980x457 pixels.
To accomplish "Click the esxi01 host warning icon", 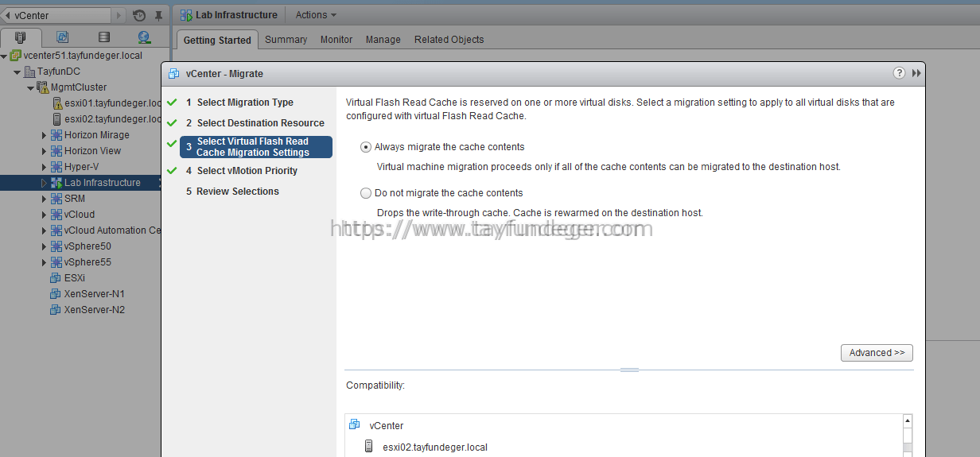I will pyautogui.click(x=57, y=103).
